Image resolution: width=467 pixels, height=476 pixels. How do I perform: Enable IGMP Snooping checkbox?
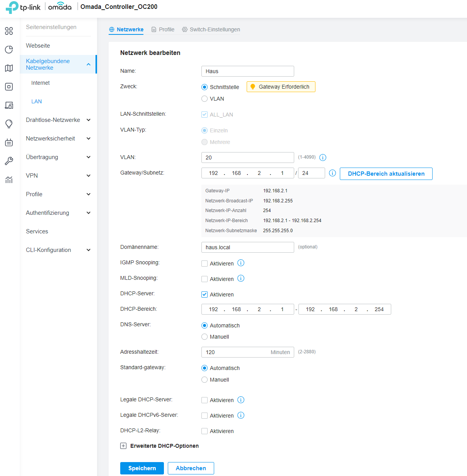(205, 264)
